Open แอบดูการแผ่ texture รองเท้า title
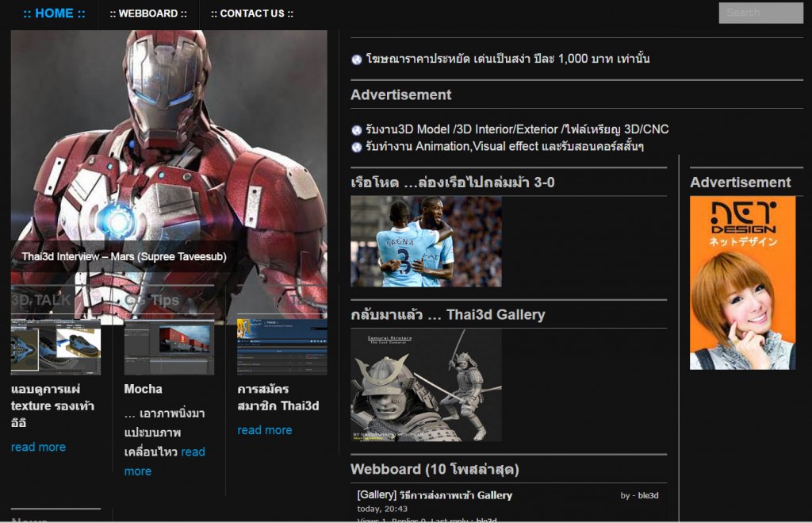This screenshot has width=812, height=523. [x=52, y=406]
